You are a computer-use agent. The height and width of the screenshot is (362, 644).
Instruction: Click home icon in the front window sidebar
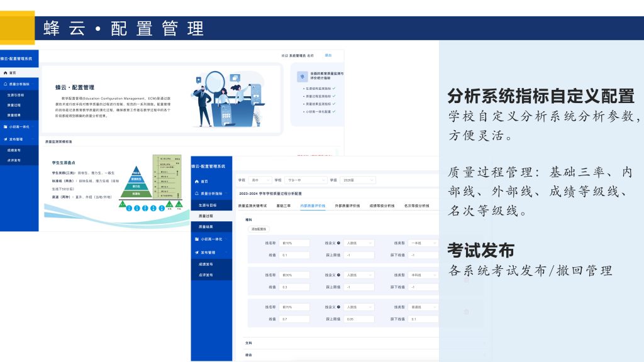point(196,182)
